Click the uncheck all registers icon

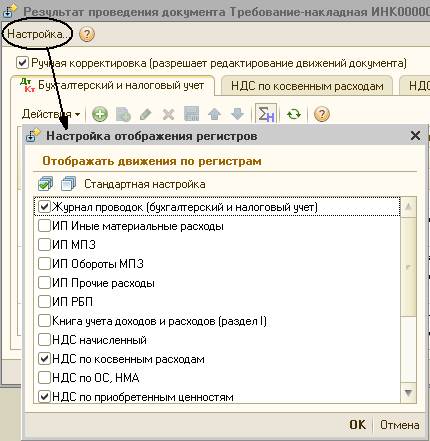coord(68,184)
